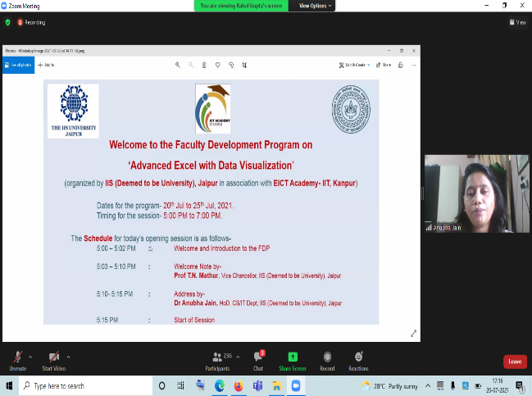Click the Recording indicator
Viewport: 532px width, 396px height.
point(30,22)
